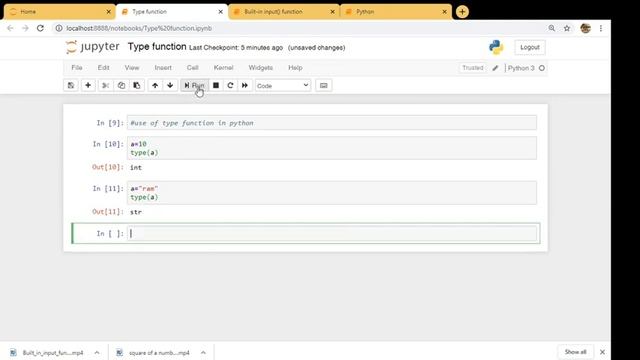
Task: Open the Widgets menu
Action: coord(260,68)
